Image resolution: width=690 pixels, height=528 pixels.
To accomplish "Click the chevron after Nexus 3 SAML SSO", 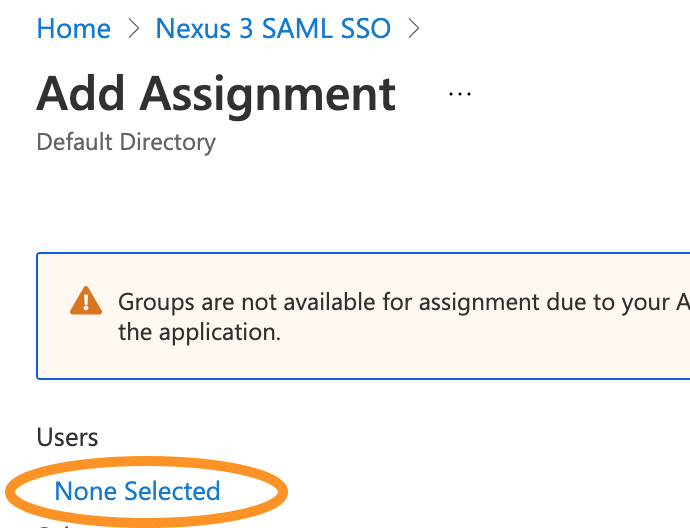I will click(413, 29).
